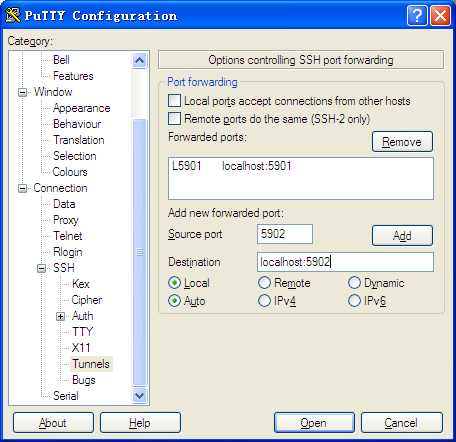The height and width of the screenshot is (442, 456).
Task: Open the Serial settings
Action: click(x=66, y=396)
